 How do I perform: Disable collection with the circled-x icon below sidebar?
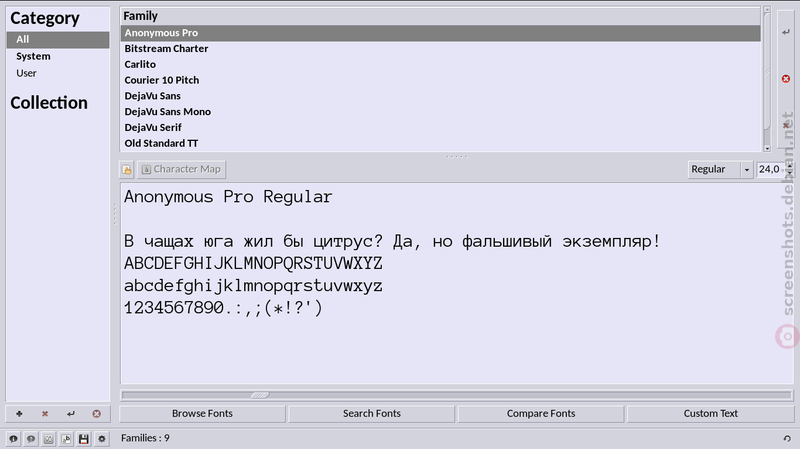coord(96,414)
